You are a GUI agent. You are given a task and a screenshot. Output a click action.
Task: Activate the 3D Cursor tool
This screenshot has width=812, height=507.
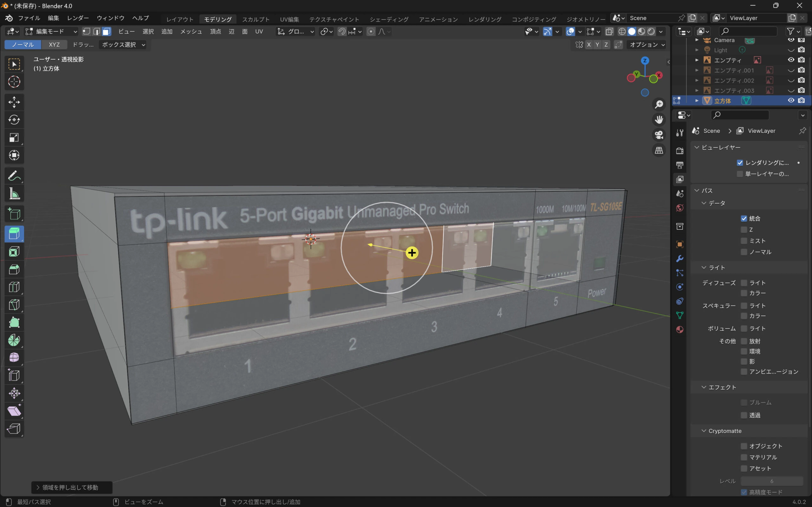tap(14, 81)
